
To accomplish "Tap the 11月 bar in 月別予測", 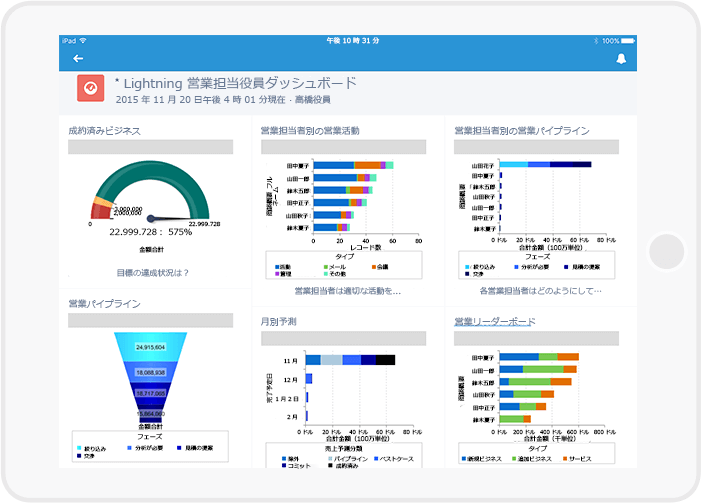I will 350,360.
